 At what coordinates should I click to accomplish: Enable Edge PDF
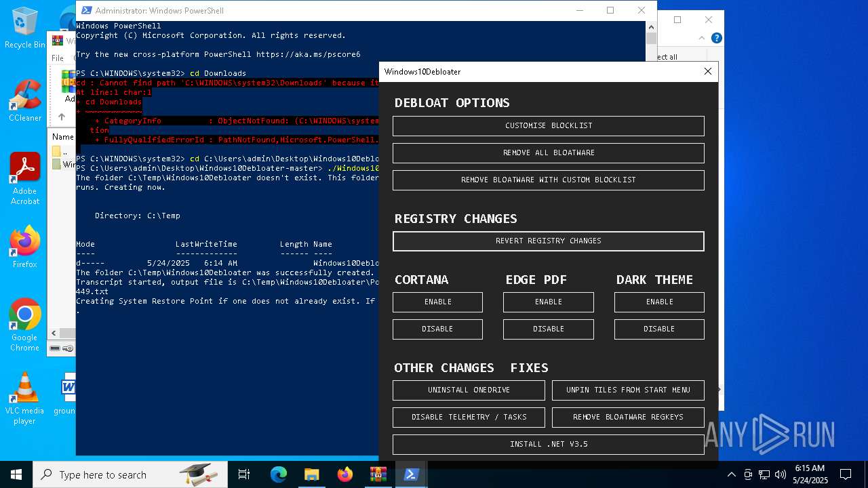[548, 302]
